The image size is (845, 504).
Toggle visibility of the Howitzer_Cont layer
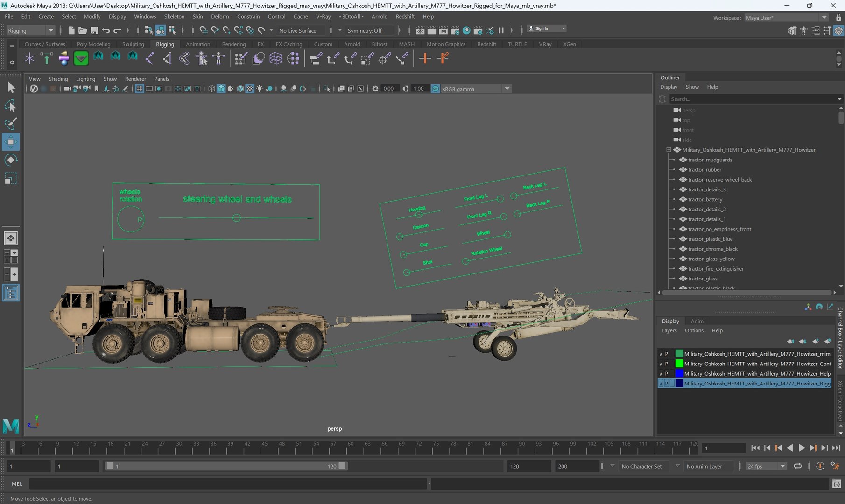click(x=661, y=364)
